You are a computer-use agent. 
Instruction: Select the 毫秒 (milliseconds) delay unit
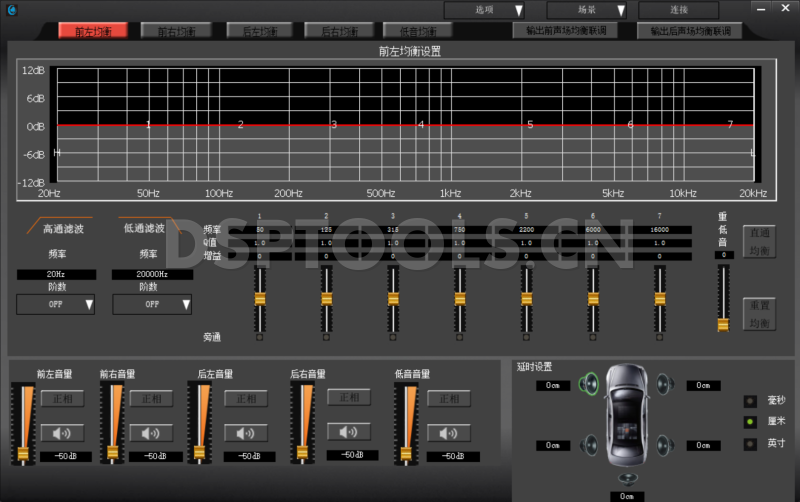click(750, 401)
